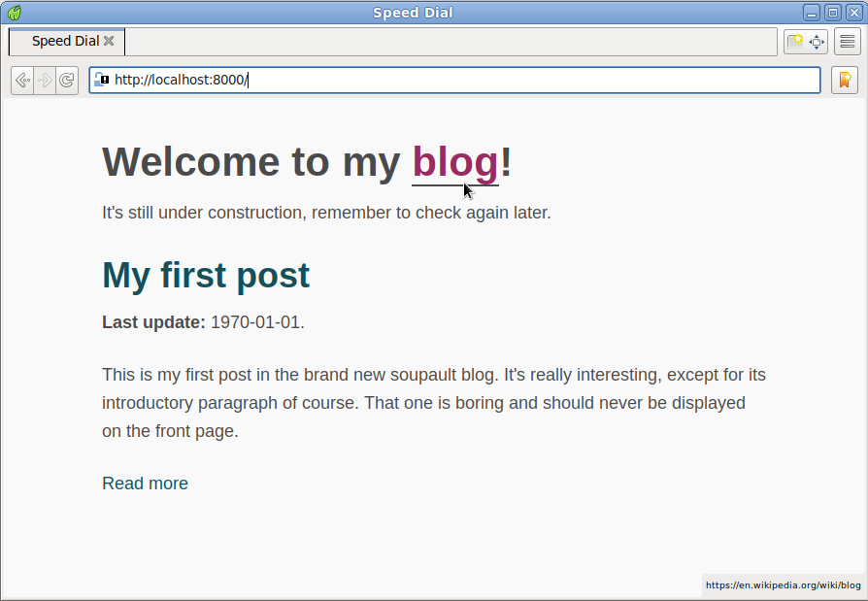Select the Speed Dial tab
The width and height of the screenshot is (868, 601).
66,42
